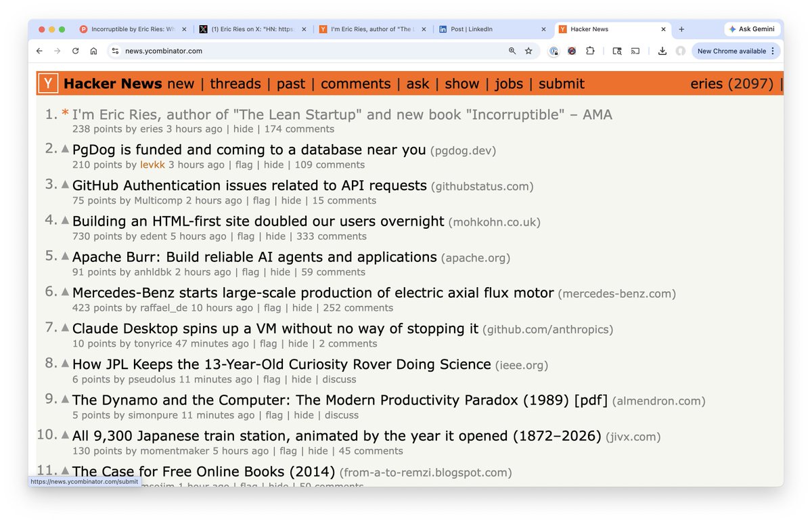Open Chrome downloads icon
Image resolution: width=812 pixels, height=524 pixels.
(x=662, y=51)
